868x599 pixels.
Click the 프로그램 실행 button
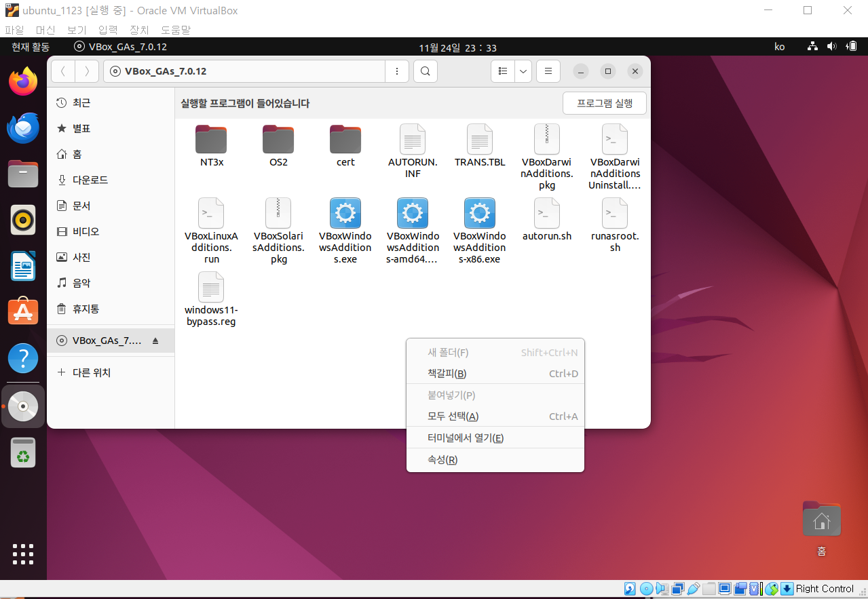point(605,103)
